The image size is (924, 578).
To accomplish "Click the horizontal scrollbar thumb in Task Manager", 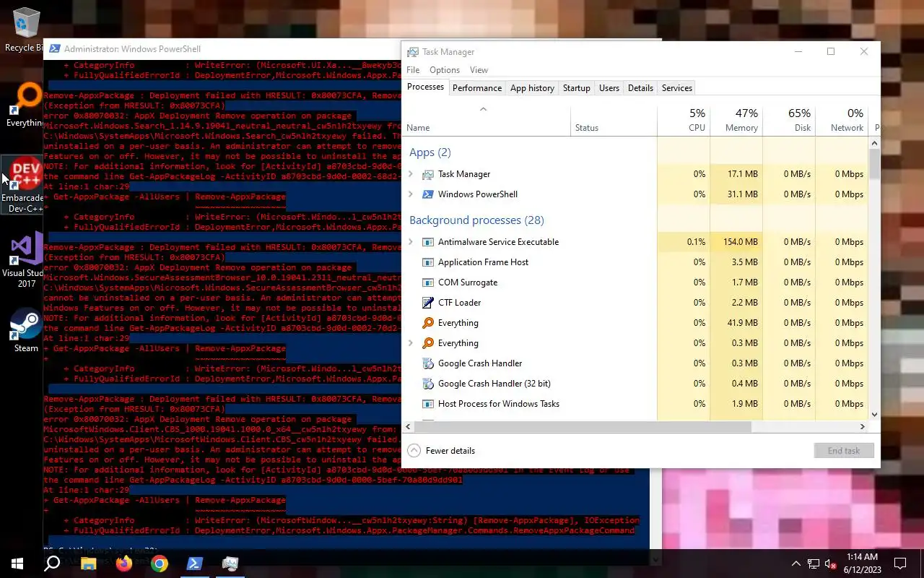I will [x=583, y=427].
